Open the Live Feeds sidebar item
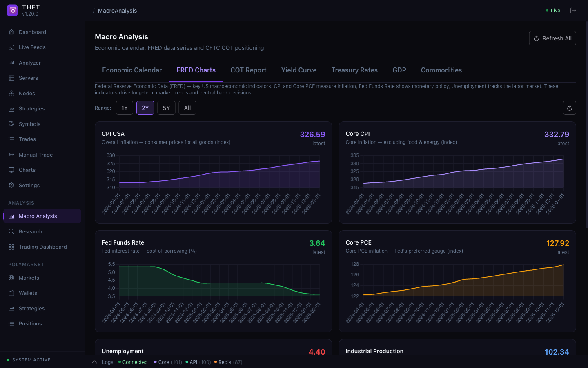This screenshot has width=588, height=368. pos(32,47)
